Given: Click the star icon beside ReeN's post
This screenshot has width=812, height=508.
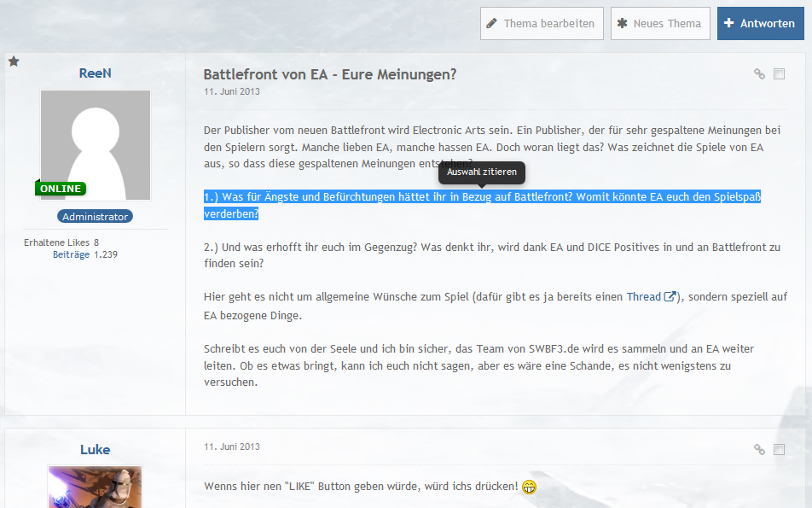Looking at the screenshot, I should pos(14,61).
